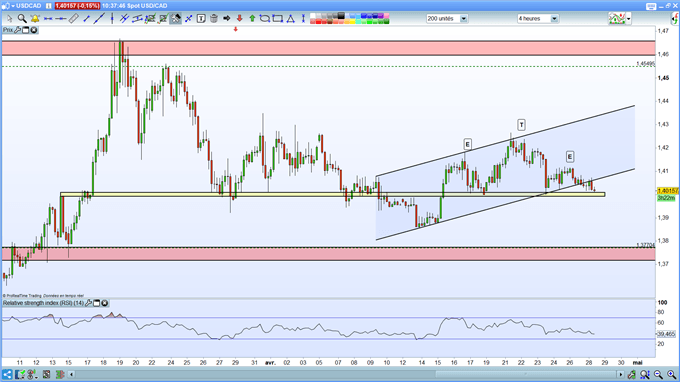Click the 39,465 RSI value label
This screenshot has width=680, height=382.
(666, 334)
